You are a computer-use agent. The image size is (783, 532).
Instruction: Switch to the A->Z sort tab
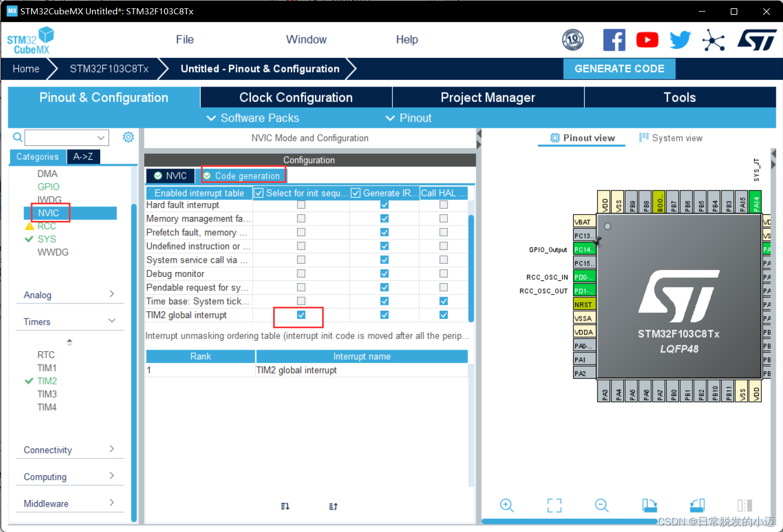click(x=83, y=157)
